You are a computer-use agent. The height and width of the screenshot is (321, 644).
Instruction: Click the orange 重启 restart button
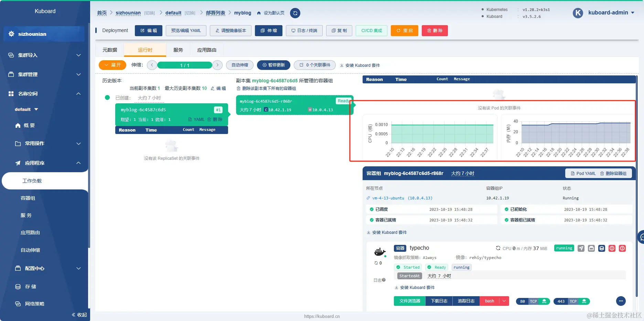coord(405,31)
